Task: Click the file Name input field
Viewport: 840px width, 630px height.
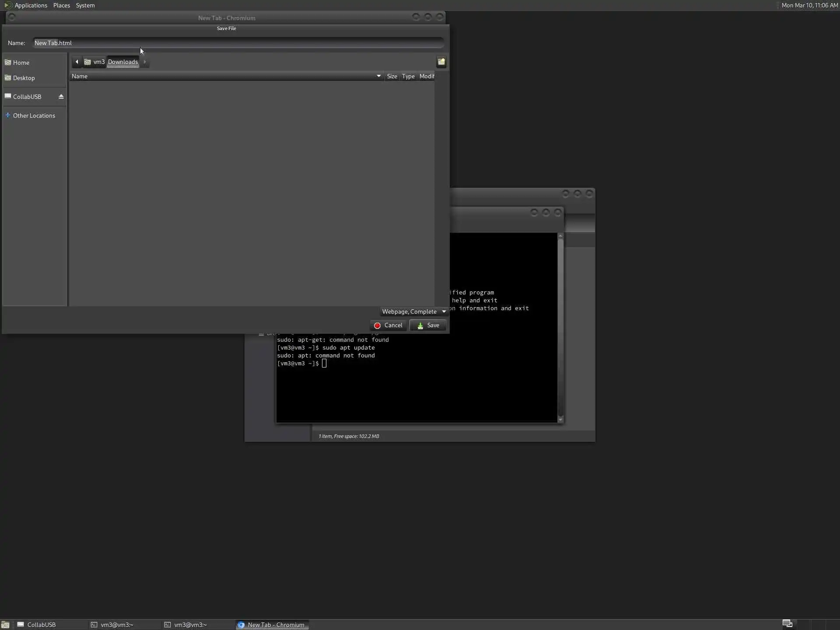Action: coord(238,43)
